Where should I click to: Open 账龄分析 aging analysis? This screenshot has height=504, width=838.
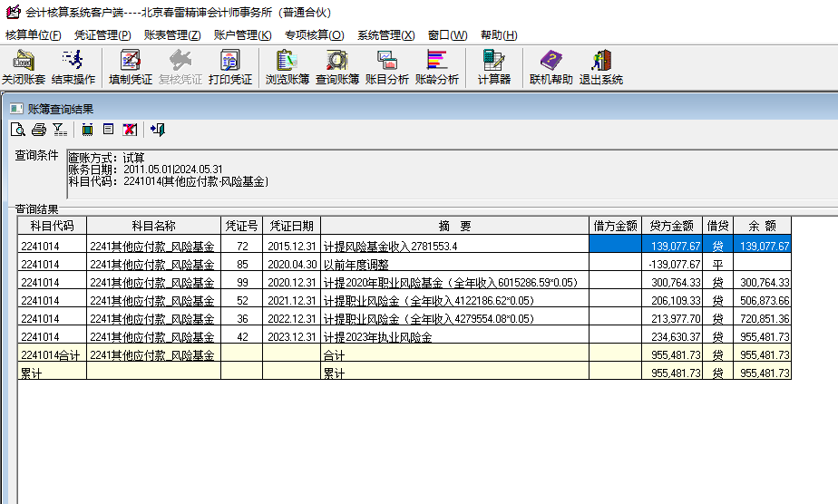[x=437, y=67]
